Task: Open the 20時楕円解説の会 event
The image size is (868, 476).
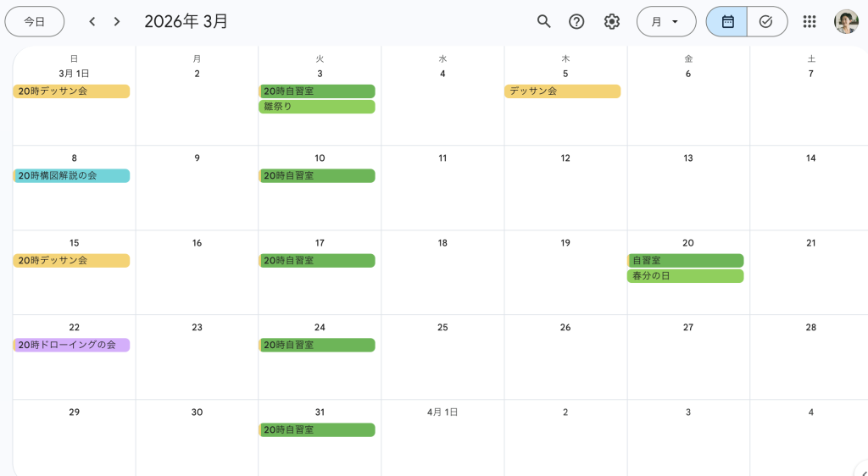Action: click(72, 176)
